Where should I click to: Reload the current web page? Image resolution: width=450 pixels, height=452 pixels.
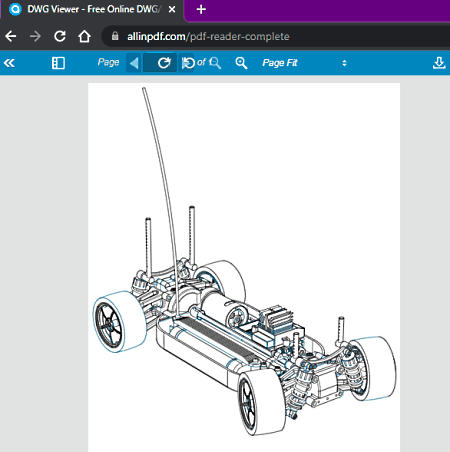60,36
